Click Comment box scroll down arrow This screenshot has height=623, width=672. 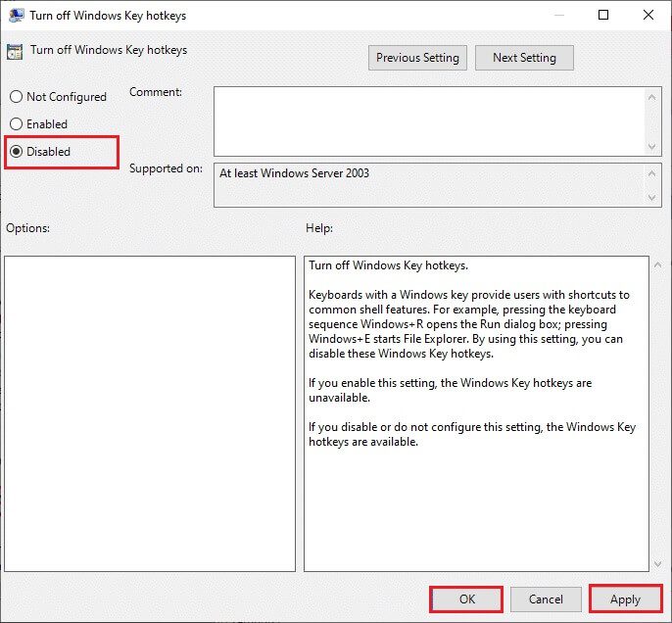pos(651,147)
